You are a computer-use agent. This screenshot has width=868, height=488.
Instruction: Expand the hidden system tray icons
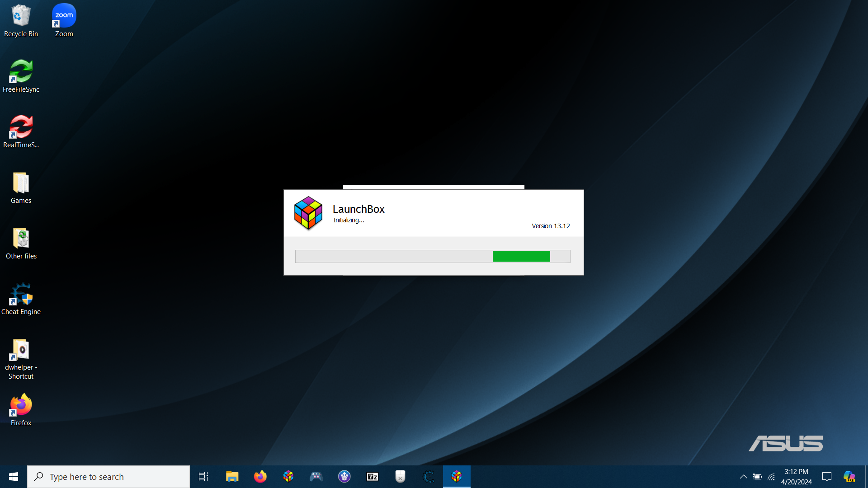pos(743,477)
